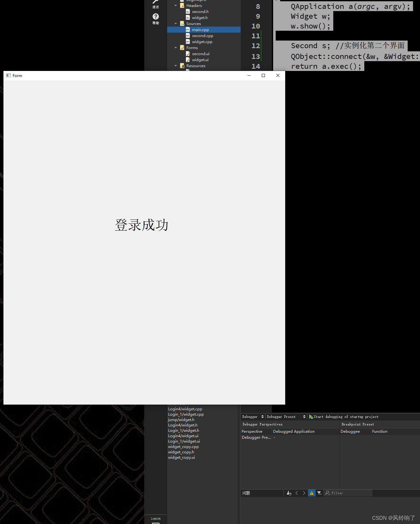The width and height of the screenshot is (420, 524).
Task: Open jump/widget.h in open documents
Action: tap(181, 420)
